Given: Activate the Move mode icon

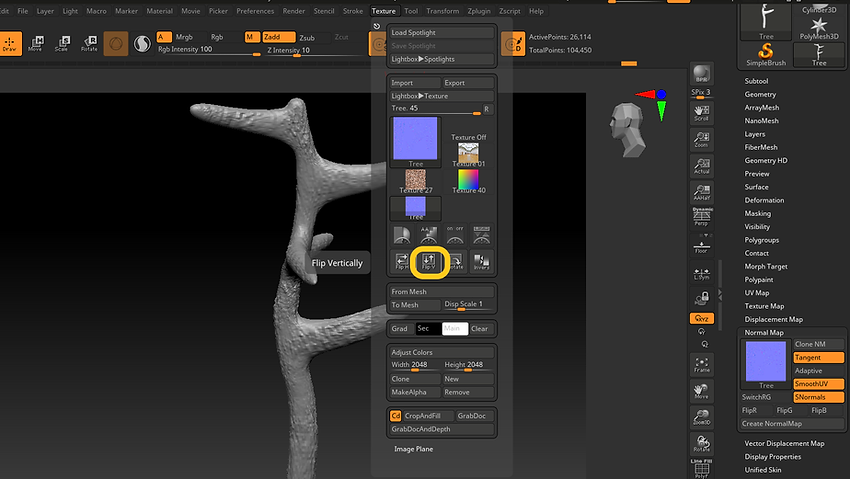Looking at the screenshot, I should tap(36, 43).
